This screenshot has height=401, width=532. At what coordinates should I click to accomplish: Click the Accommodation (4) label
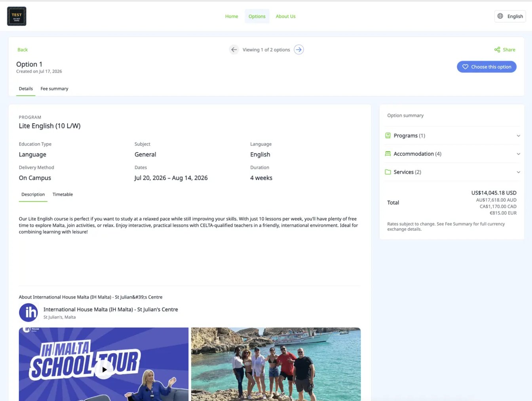click(x=417, y=154)
